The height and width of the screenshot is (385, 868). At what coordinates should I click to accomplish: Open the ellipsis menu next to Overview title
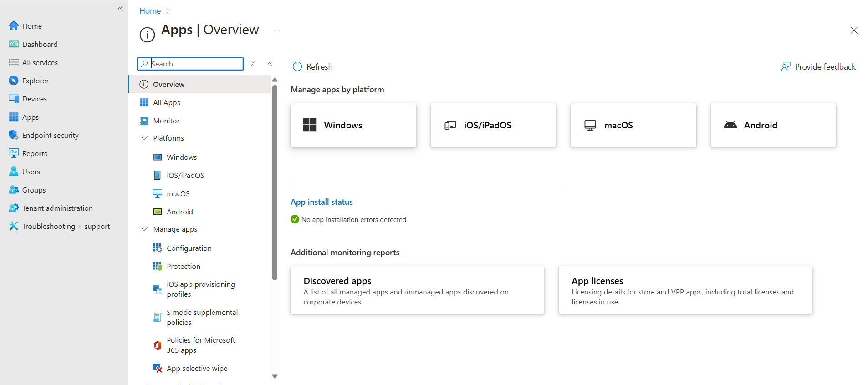[x=277, y=30]
